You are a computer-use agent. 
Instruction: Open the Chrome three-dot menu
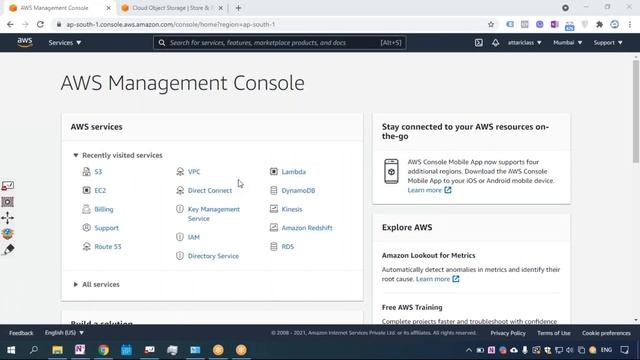[630, 24]
